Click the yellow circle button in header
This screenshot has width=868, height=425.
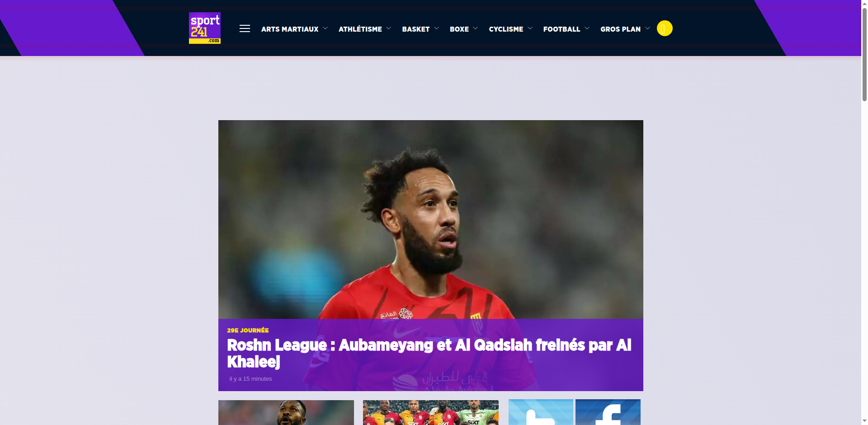[x=665, y=28]
